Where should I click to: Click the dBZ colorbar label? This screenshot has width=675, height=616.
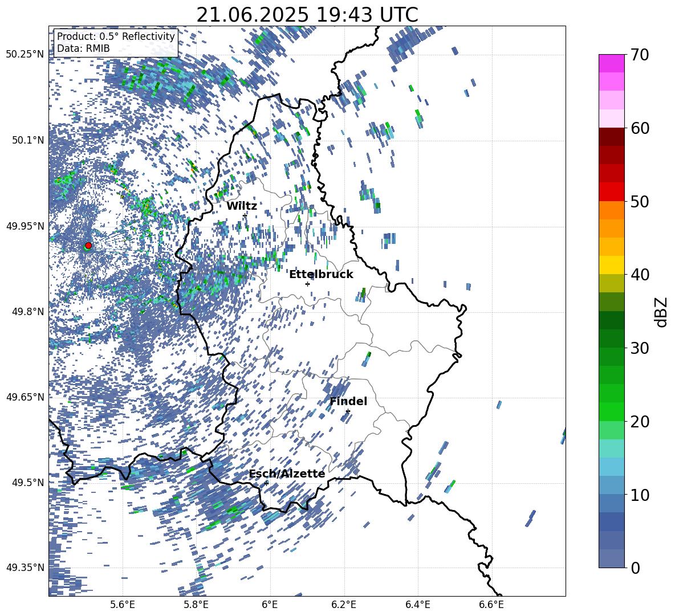pos(662,312)
